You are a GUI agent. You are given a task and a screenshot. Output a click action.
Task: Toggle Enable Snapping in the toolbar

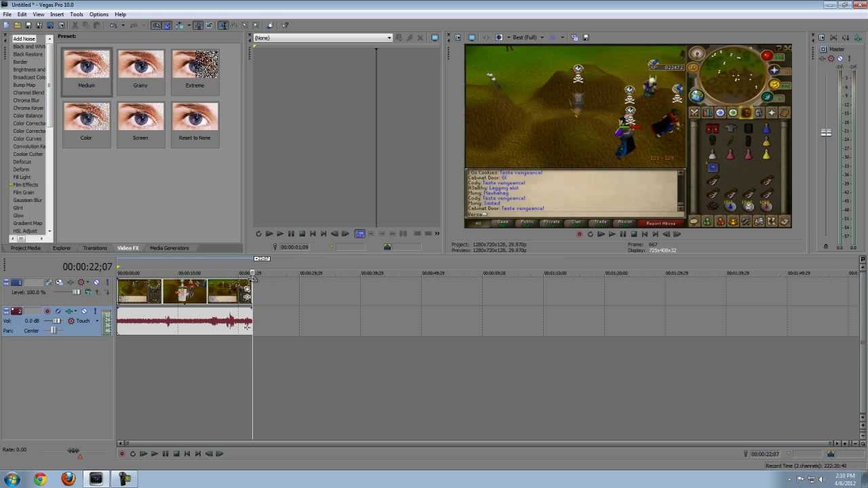156,25
